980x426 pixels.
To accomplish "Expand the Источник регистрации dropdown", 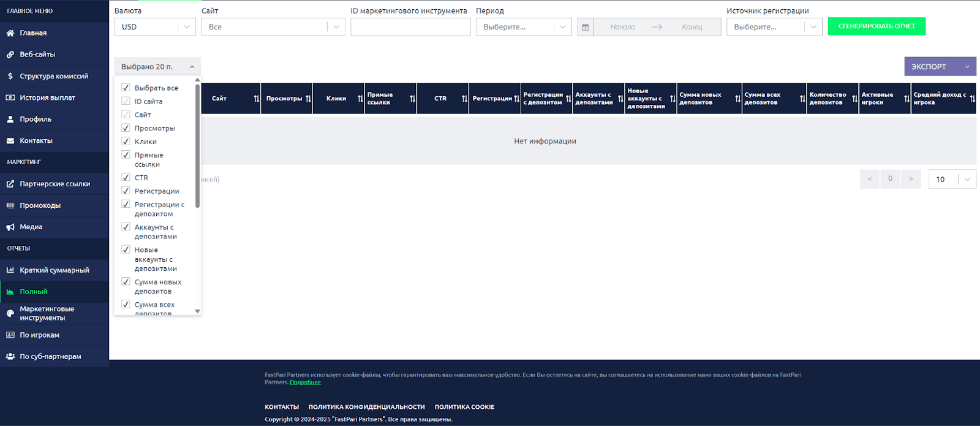I will pos(774,27).
